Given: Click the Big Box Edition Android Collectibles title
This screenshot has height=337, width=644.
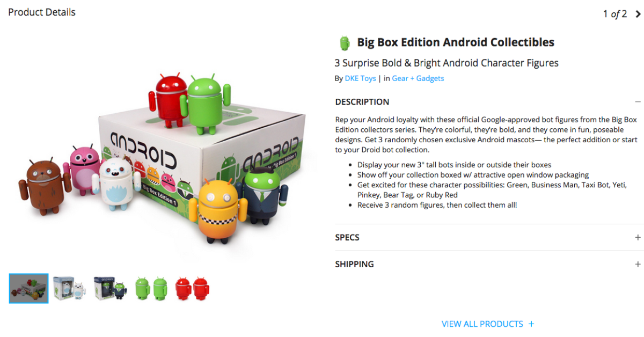Looking at the screenshot, I should coord(456,42).
